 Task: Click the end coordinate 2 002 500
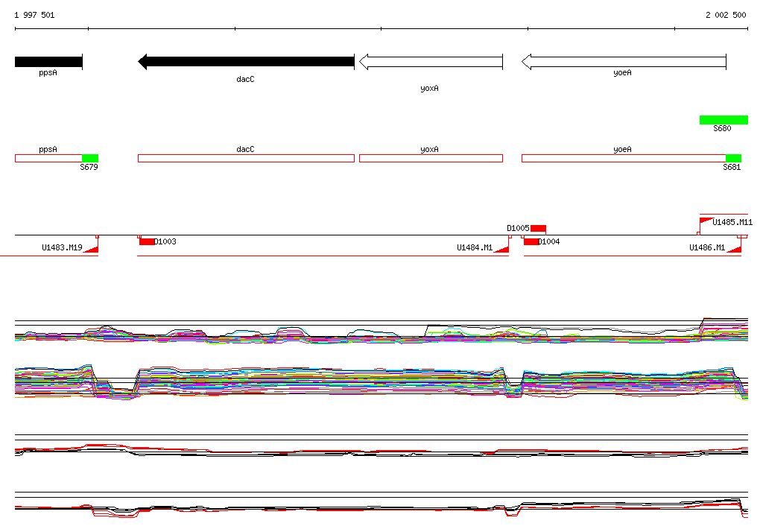click(x=726, y=15)
